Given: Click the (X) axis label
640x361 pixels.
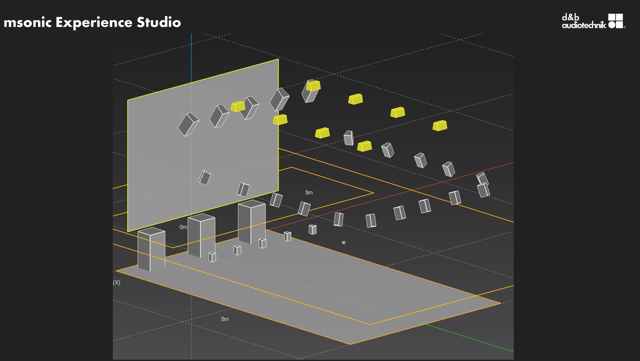Looking at the screenshot, I should tap(117, 283).
